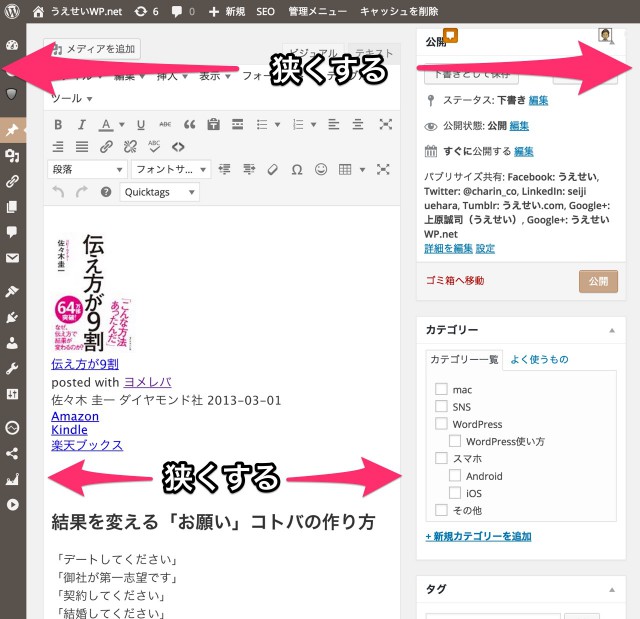Switch to よく使うもの tab

pyautogui.click(x=539, y=359)
